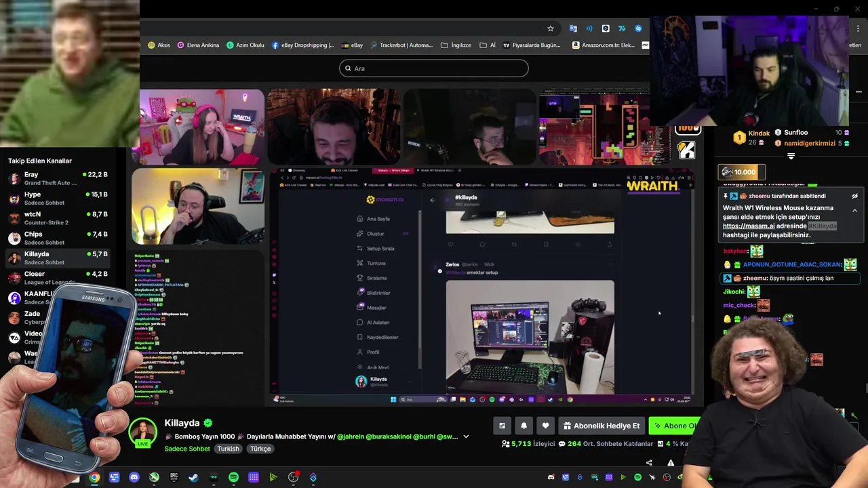The width and height of the screenshot is (868, 488).
Task: Open Discord from the taskbar
Action: pos(134,478)
